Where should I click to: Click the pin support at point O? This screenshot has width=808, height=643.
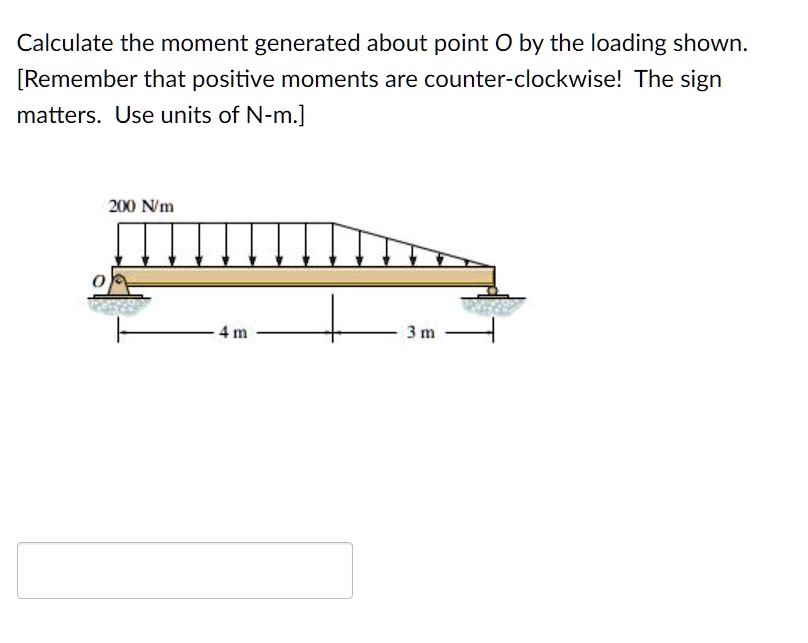tap(119, 284)
